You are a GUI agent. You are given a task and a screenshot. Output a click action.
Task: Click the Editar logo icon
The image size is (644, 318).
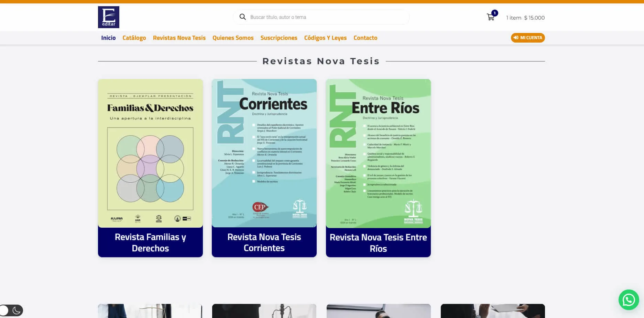109,17
